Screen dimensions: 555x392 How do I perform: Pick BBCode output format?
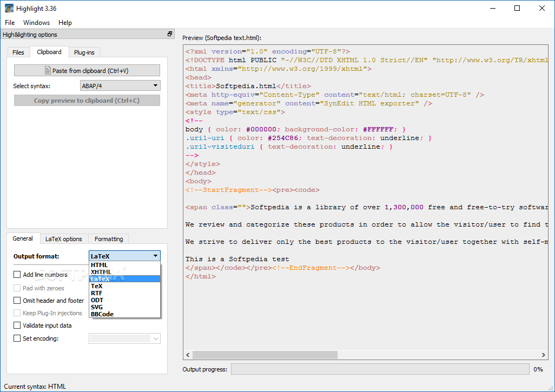click(x=124, y=314)
